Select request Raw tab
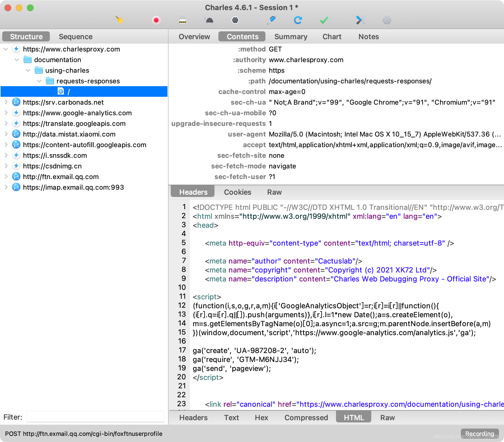504x442 pixels. point(274,192)
